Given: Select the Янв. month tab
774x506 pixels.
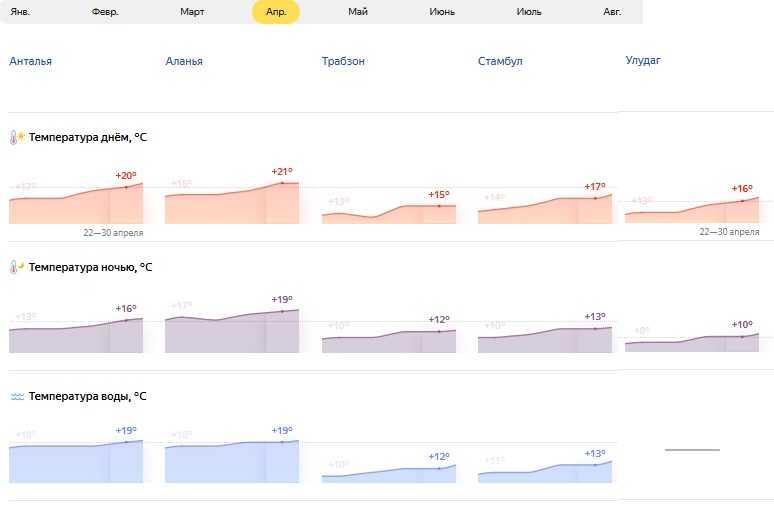Looking at the screenshot, I should (20, 12).
